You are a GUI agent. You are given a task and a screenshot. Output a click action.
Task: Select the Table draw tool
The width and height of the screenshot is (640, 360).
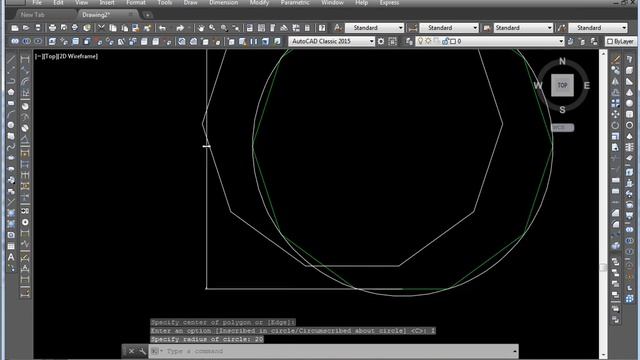[11, 246]
